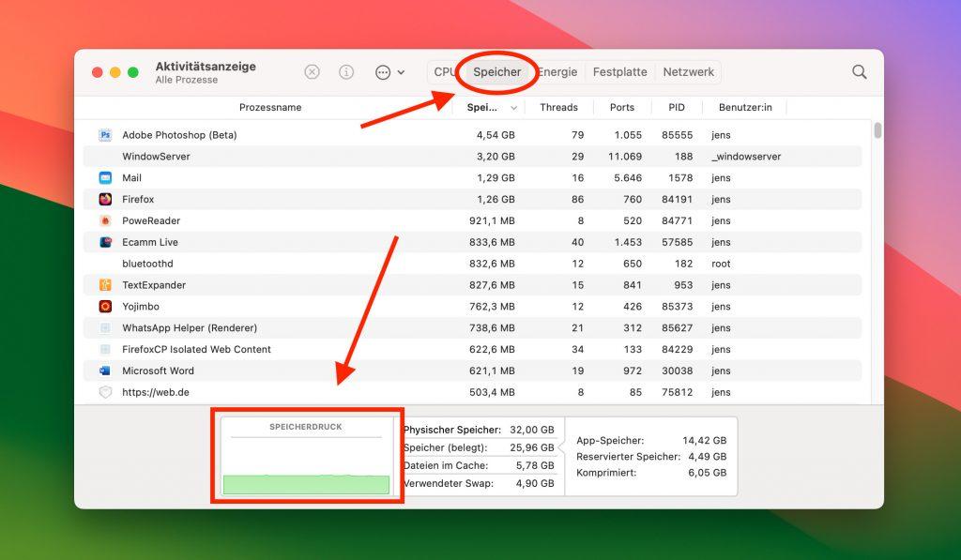Sort by the Prozessname column header
The height and width of the screenshot is (560, 961).
(270, 107)
